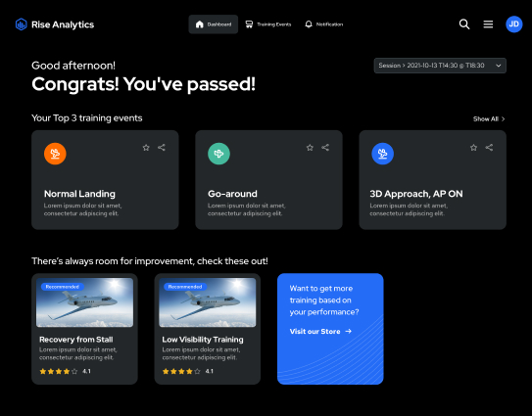Viewport: 532px width, 416px height.
Task: Switch to the Dashboard tab
Action: 213,24
